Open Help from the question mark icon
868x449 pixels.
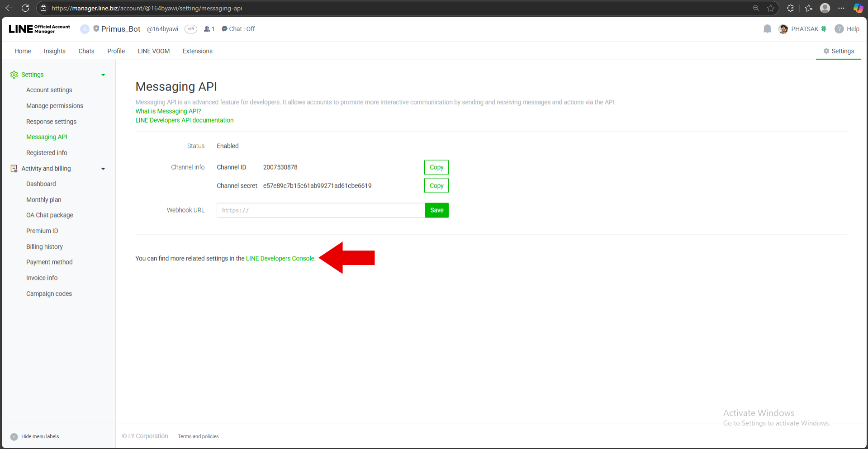click(x=839, y=29)
